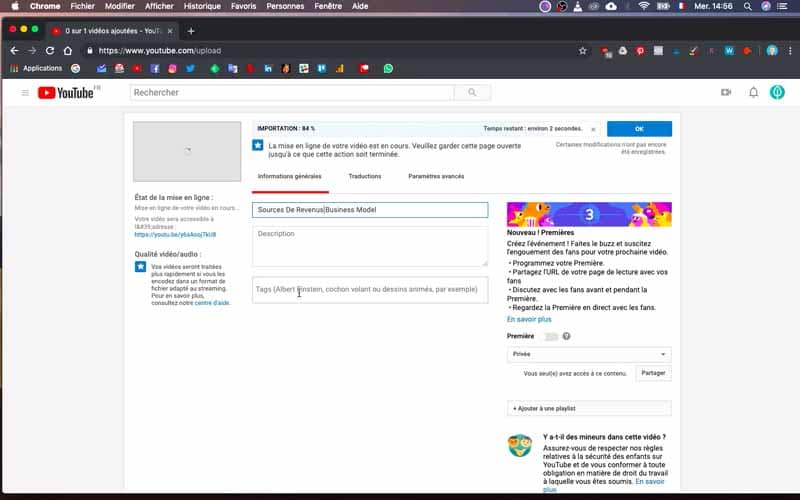The height and width of the screenshot is (500, 800).
Task: Open the Chrome three-dot menu
Action: click(790, 51)
